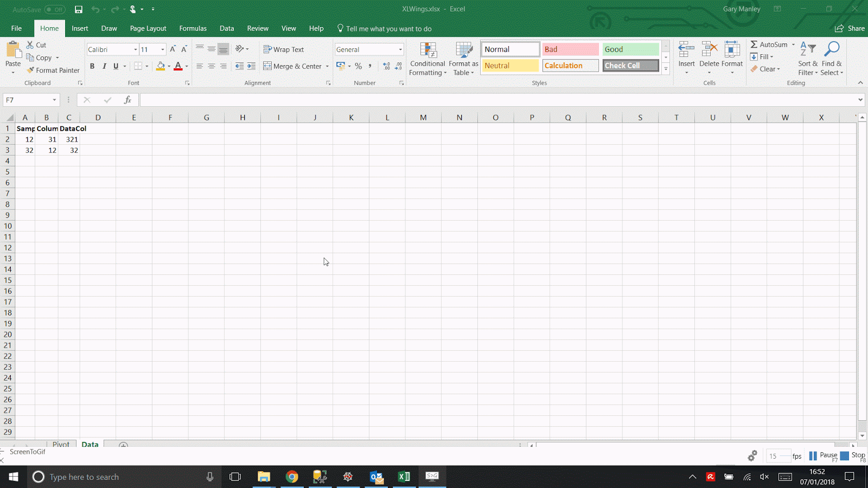Viewport: 868px width, 488px height.
Task: Toggle bold formatting
Action: click(x=92, y=66)
